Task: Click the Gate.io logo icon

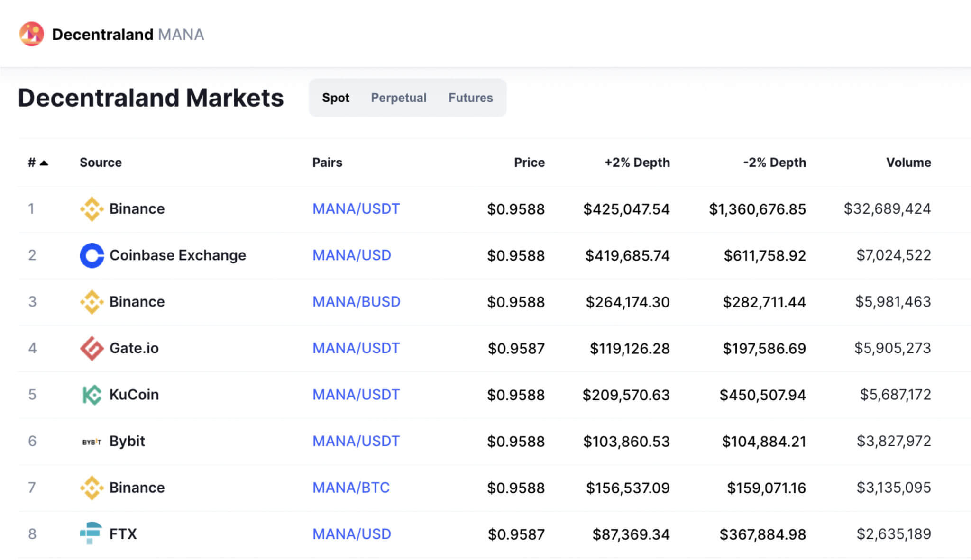Action: pos(92,348)
